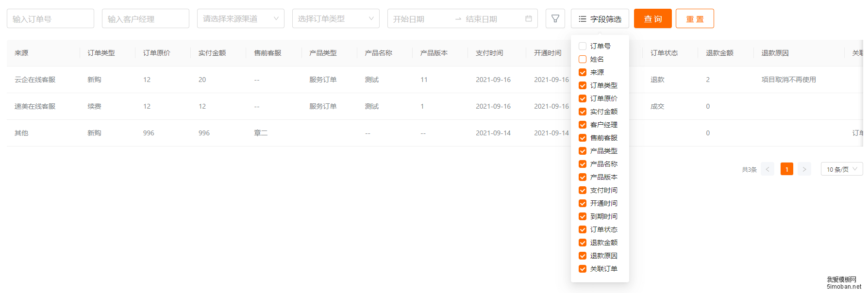Image resolution: width=868 pixels, height=293 pixels.
Task: Uncheck the 关联订单 field checkbox
Action: click(583, 269)
